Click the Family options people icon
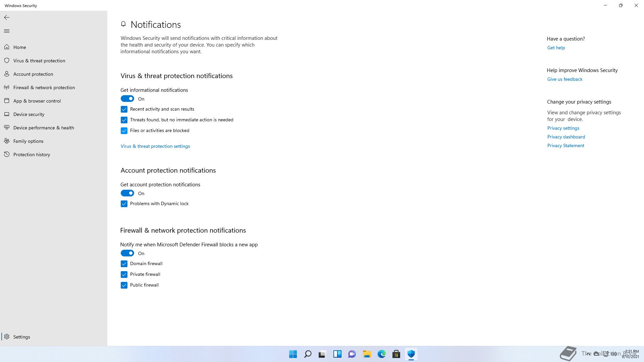This screenshot has width=644, height=362. point(7,141)
